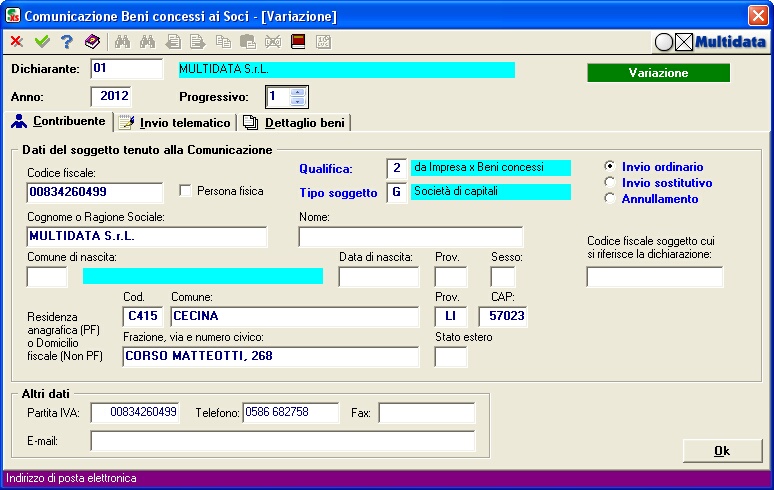Select Invio sostitutivo radio option
This screenshot has width=774, height=490.
coord(610,182)
